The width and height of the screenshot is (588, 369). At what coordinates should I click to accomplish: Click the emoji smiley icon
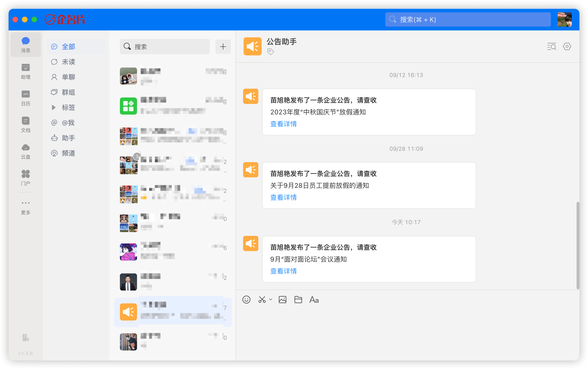246,300
